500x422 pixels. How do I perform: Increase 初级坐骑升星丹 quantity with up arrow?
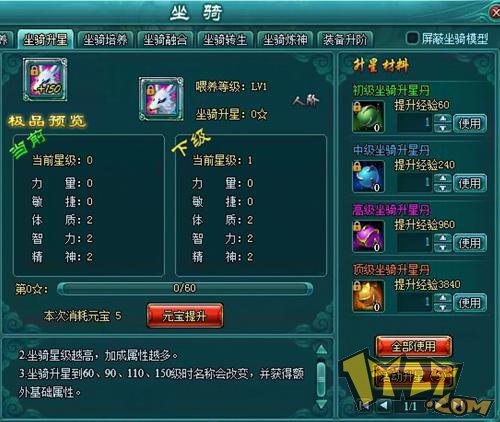(x=443, y=118)
